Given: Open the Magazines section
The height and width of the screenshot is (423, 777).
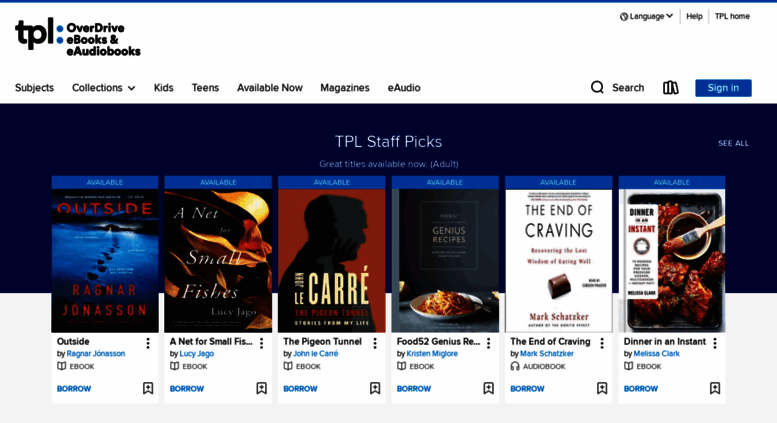Looking at the screenshot, I should tap(345, 88).
